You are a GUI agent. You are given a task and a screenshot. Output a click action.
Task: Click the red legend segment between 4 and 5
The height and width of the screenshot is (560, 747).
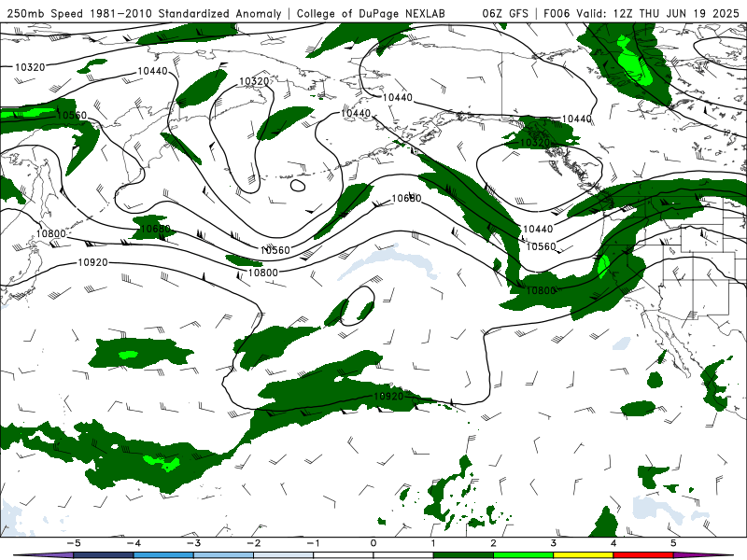point(643,555)
